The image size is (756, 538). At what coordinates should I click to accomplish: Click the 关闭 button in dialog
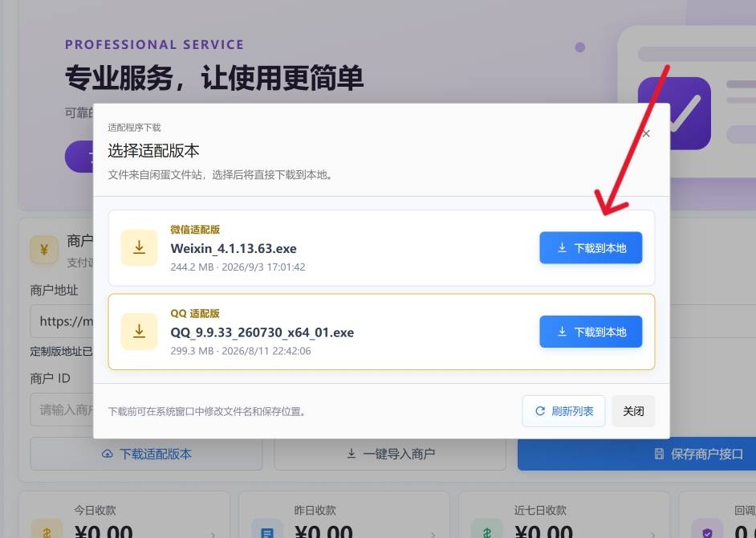click(633, 411)
